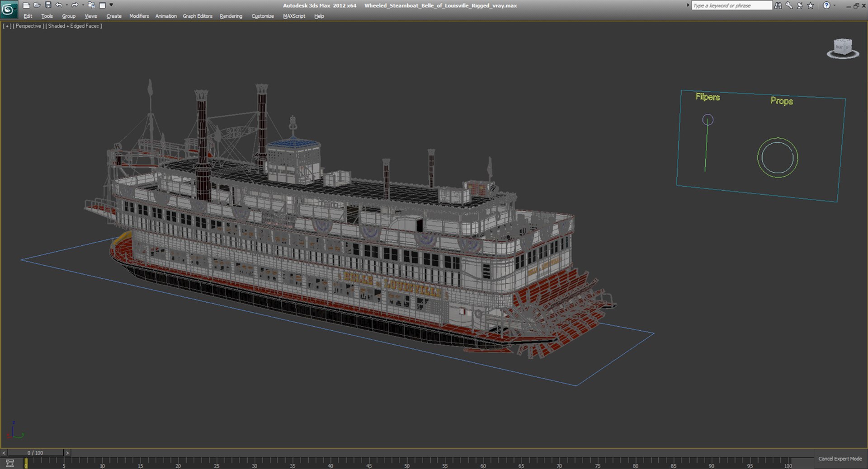Click the steamboat's tall front smokestack
The width and height of the screenshot is (868, 469).
203,145
